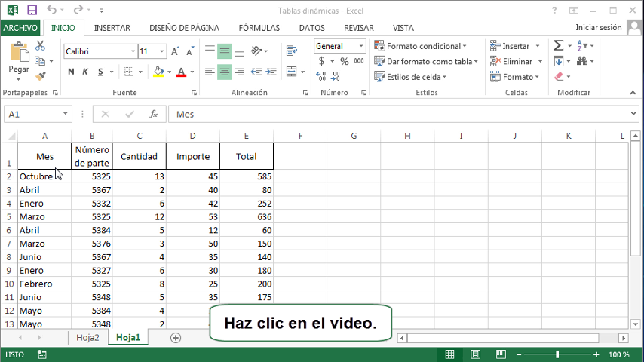Switch to the INSERTAR tab
The height and width of the screenshot is (362, 644).
[112, 28]
